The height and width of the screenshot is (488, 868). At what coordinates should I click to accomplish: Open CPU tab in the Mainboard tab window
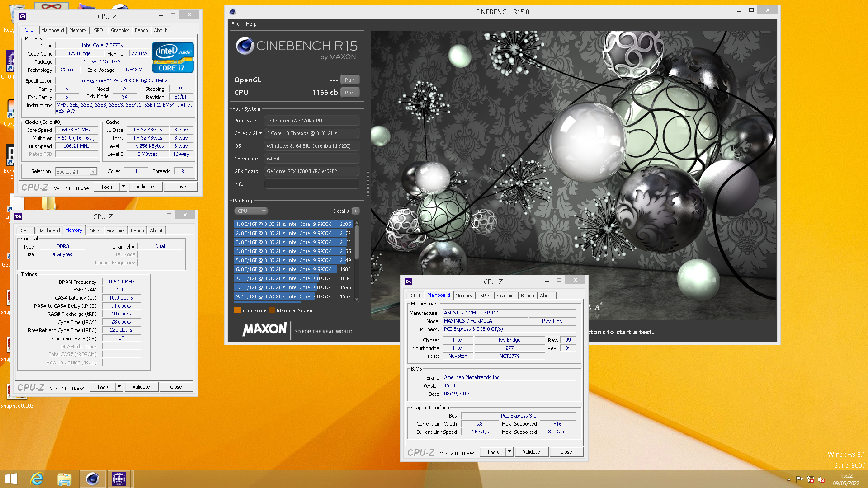pos(415,296)
